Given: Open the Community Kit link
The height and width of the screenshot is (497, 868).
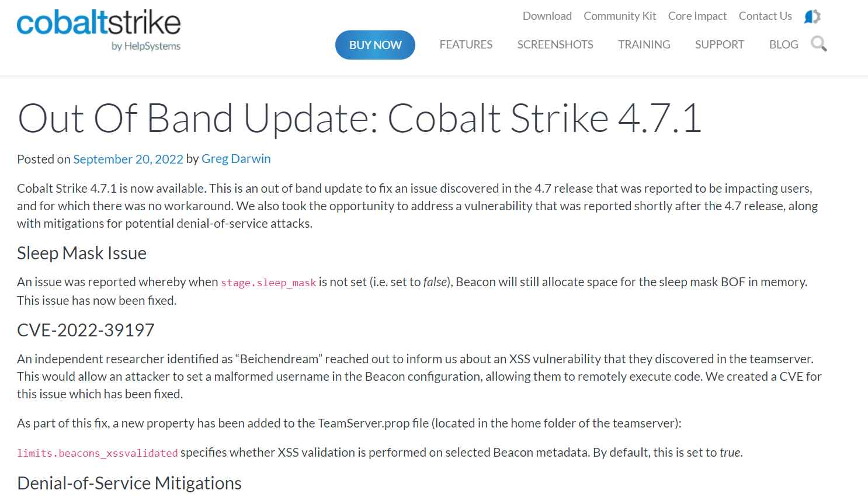Looking at the screenshot, I should [620, 16].
